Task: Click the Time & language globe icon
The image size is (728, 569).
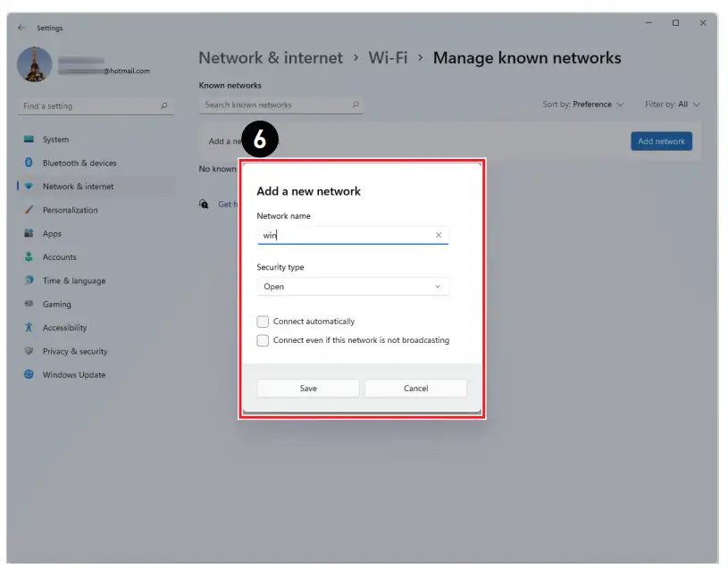Action: click(x=29, y=280)
